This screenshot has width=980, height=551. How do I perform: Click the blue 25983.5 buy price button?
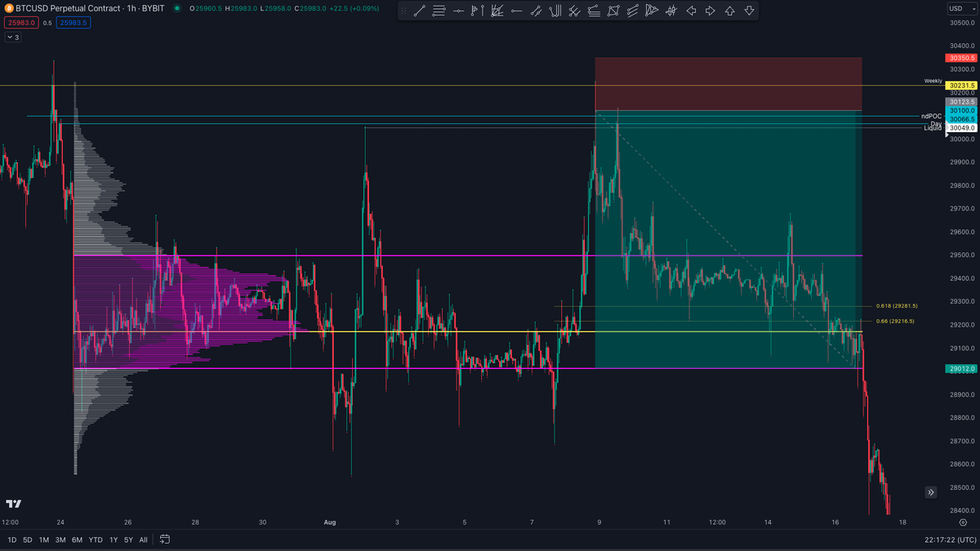coord(73,23)
